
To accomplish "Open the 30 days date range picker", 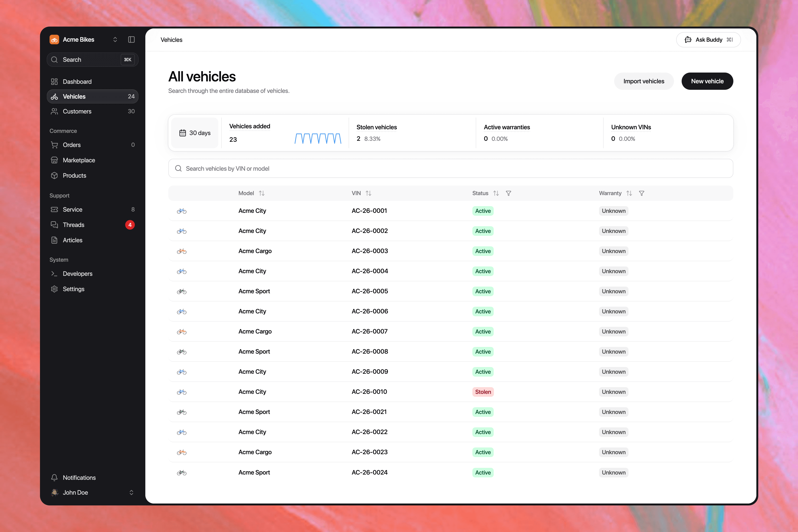I will (x=195, y=133).
